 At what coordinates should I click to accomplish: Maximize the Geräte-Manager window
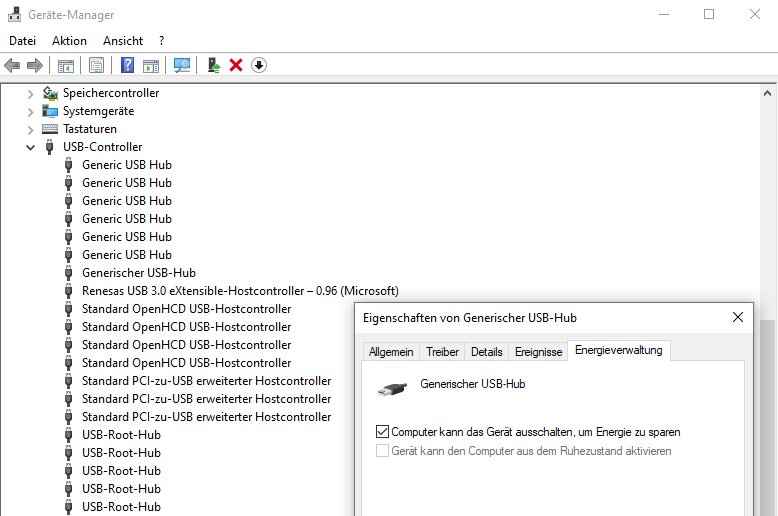coord(709,14)
